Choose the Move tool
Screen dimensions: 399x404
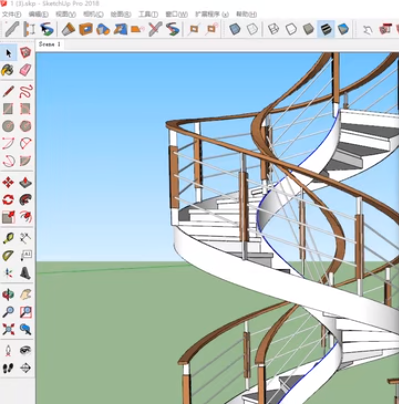coord(8,182)
